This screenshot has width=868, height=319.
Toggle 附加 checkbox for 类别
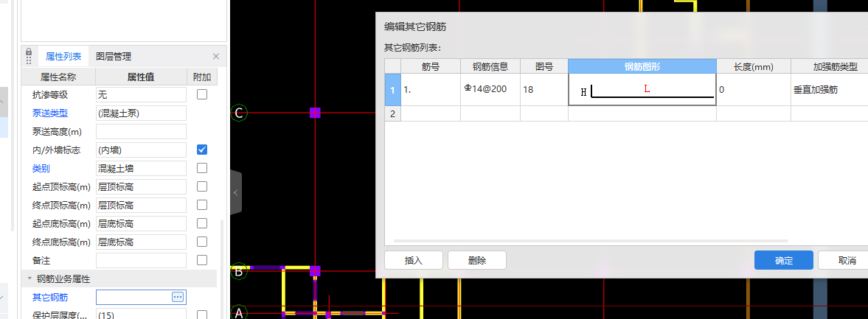click(202, 167)
